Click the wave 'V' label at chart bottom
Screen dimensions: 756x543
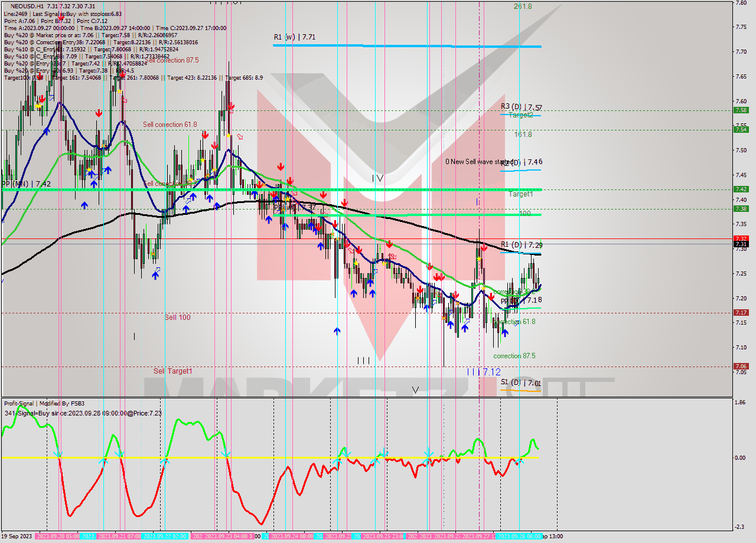[415, 390]
